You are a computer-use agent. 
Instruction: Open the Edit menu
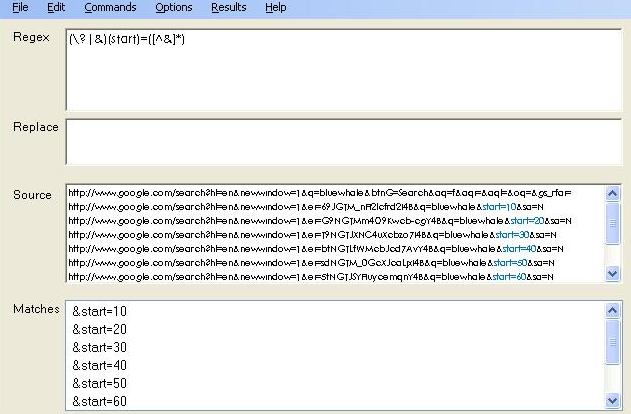click(56, 7)
